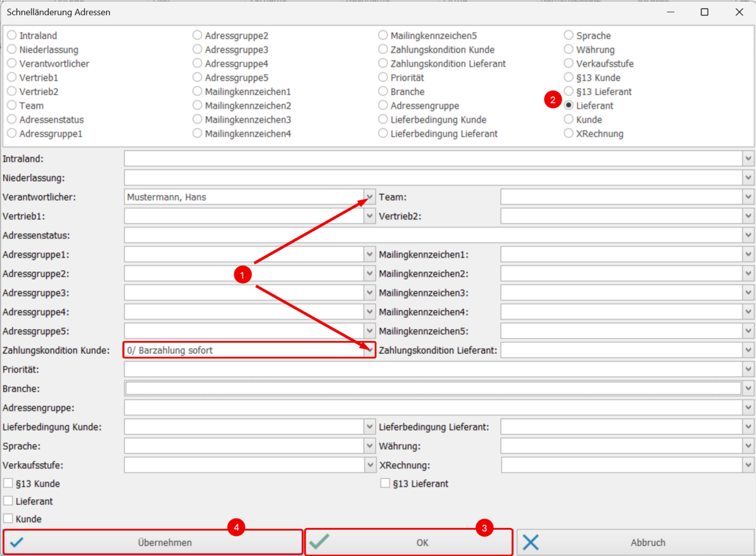Screen dimensions: 756x556
Task: Cancel via the Abbruch button
Action: [636, 542]
